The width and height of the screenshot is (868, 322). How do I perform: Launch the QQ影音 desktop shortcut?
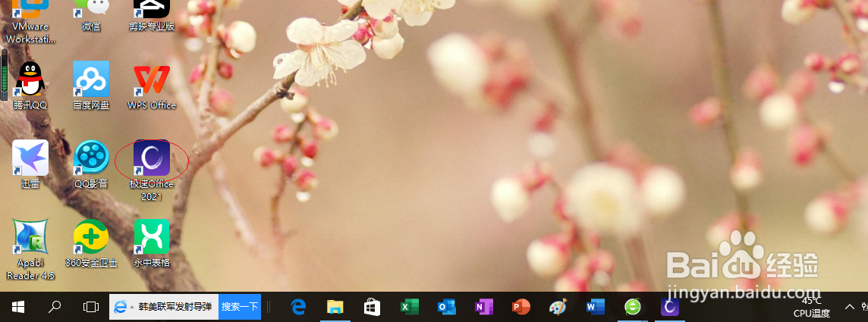pyautogui.click(x=91, y=164)
